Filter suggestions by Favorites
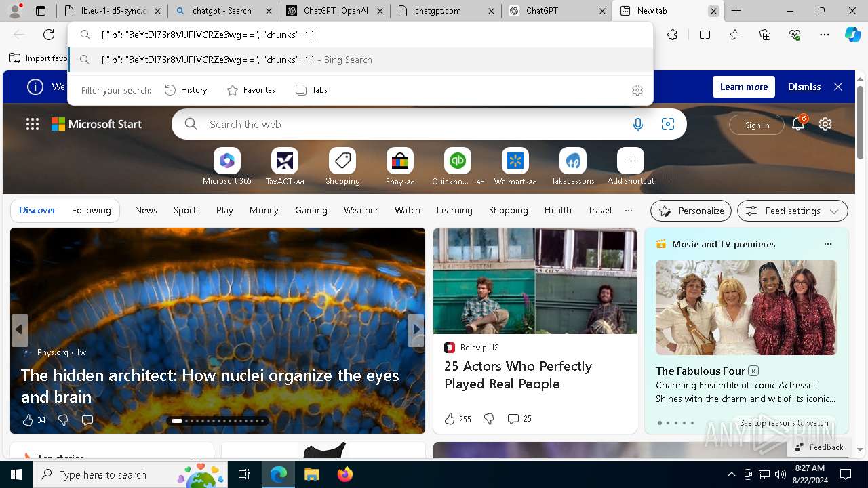 (251, 90)
